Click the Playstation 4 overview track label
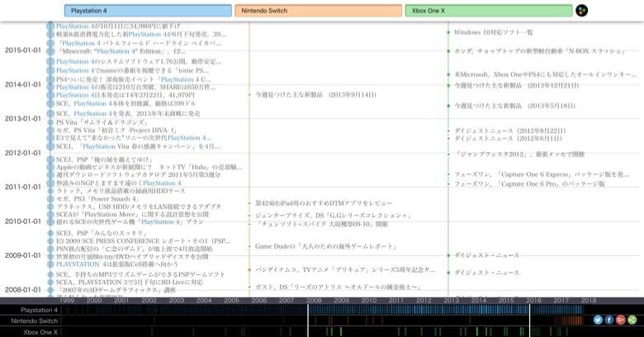 (x=40, y=310)
